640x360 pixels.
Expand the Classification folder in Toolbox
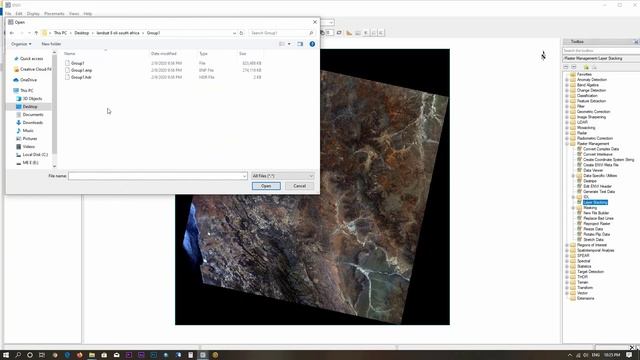point(567,96)
